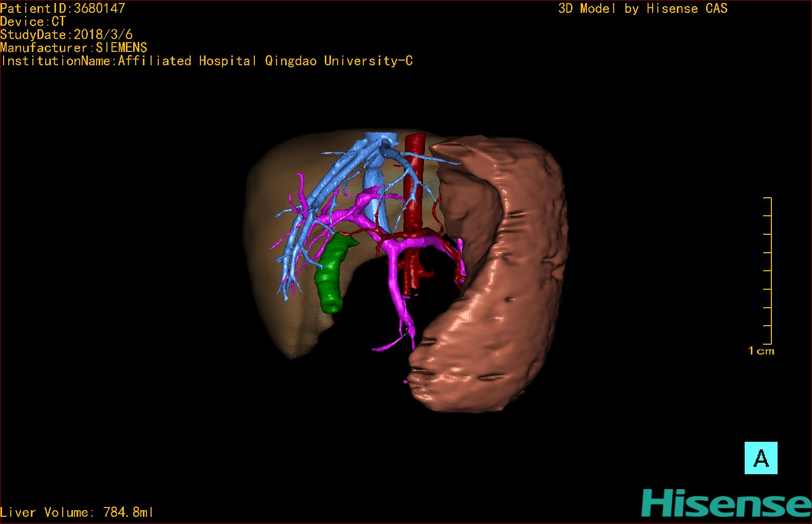
Task: Click the StudyDate:2018/3/6 label
Action: pyautogui.click(x=66, y=34)
